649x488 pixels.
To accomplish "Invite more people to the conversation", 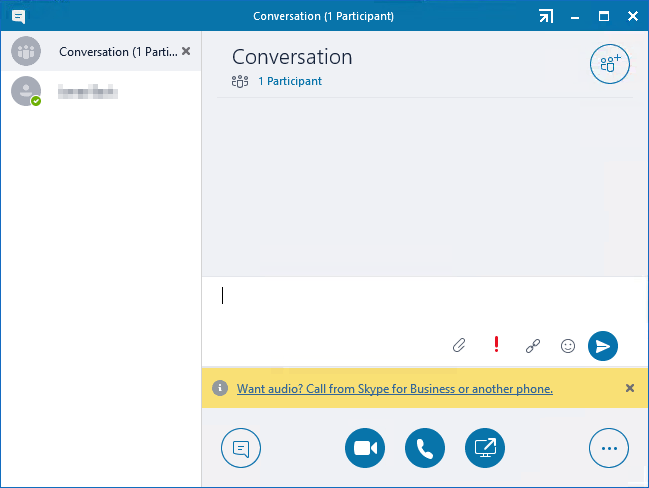I will pos(609,64).
